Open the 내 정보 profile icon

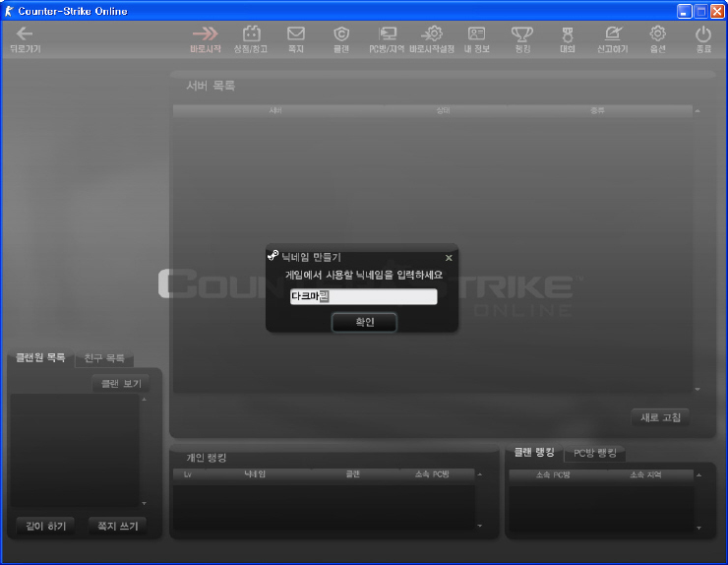click(477, 39)
